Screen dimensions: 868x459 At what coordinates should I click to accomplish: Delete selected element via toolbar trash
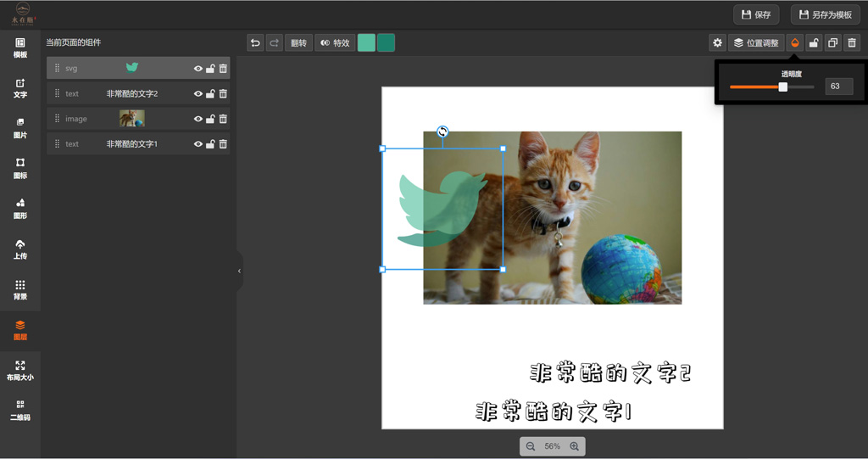coord(852,42)
